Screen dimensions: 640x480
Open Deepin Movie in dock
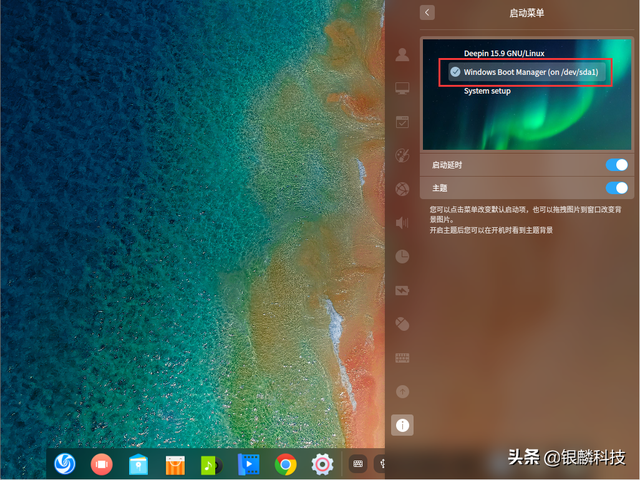point(248,464)
